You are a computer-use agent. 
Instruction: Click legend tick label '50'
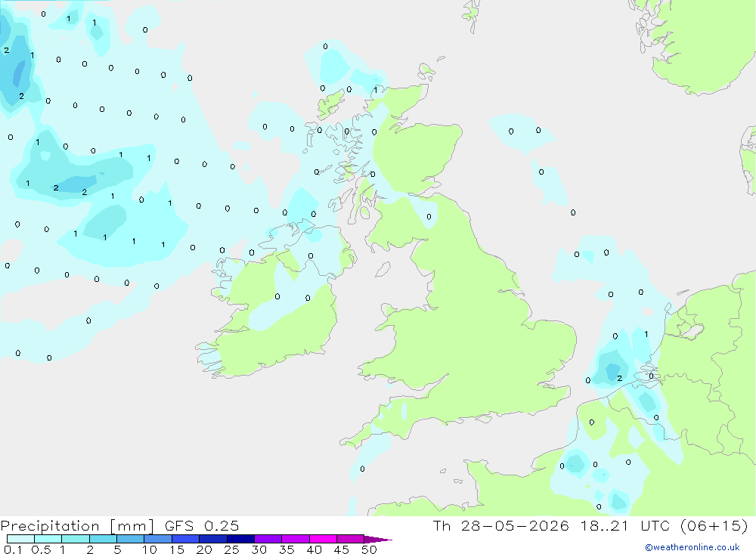click(370, 549)
